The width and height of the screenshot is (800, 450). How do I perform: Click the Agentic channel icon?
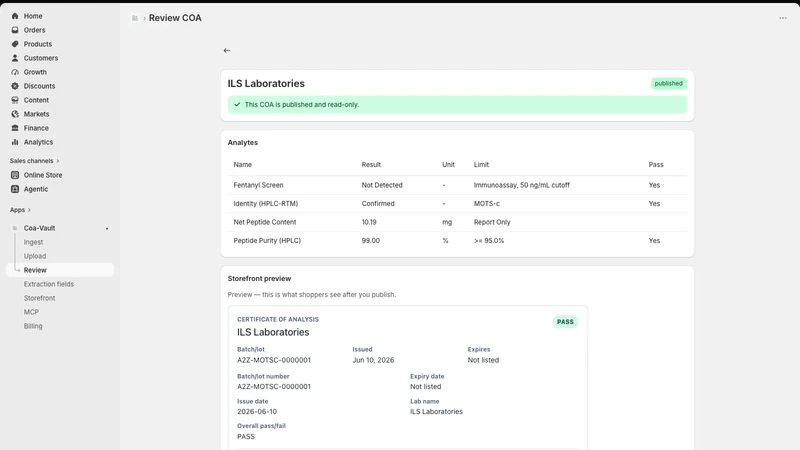tap(15, 189)
